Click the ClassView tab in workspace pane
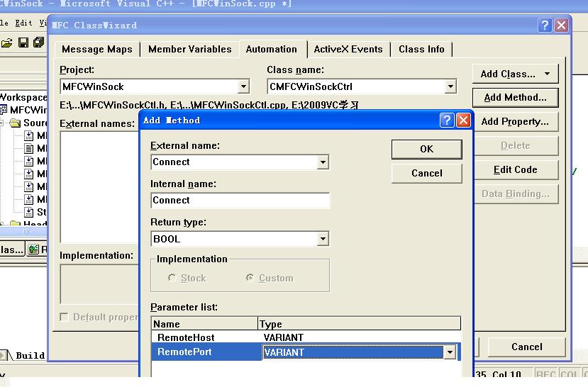The width and height of the screenshot is (588, 387). coord(12,249)
